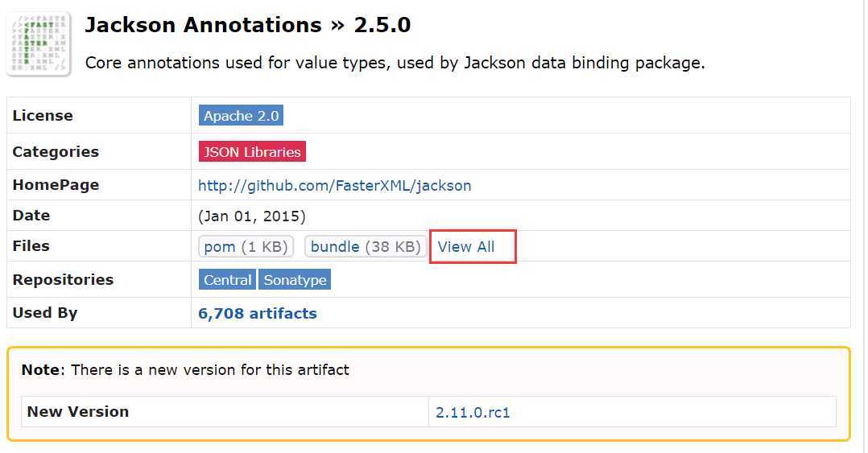Open the Apache 2.0 license badge

click(x=241, y=116)
